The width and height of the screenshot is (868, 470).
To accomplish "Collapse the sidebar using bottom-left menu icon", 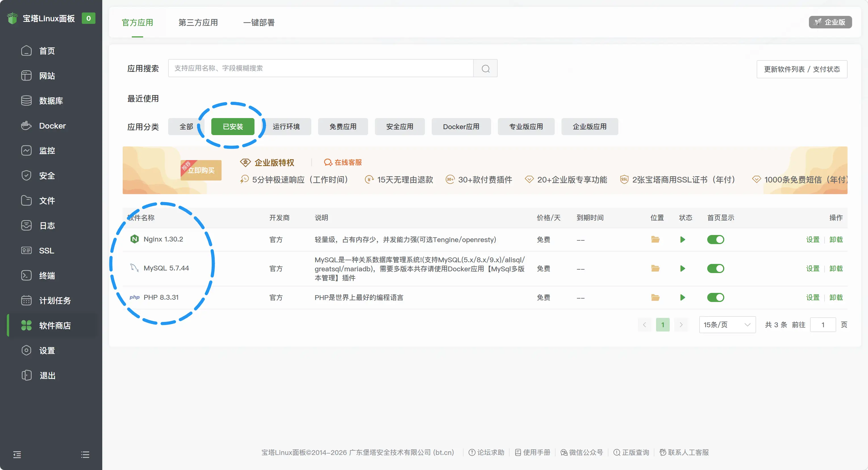I will (17, 454).
